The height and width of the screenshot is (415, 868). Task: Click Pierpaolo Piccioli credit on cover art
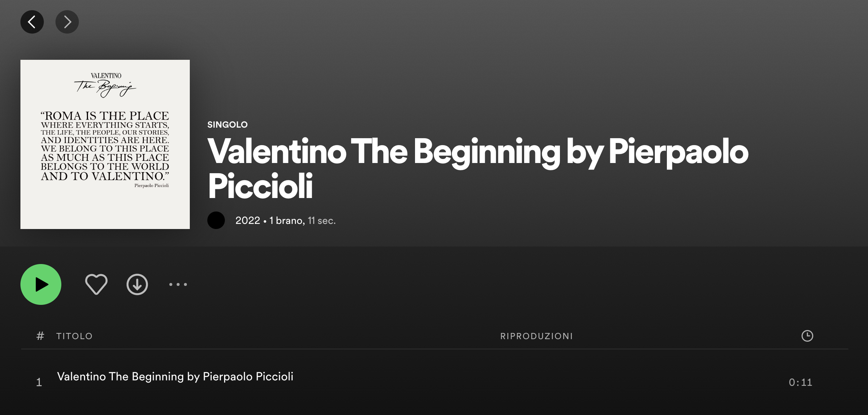tap(151, 186)
